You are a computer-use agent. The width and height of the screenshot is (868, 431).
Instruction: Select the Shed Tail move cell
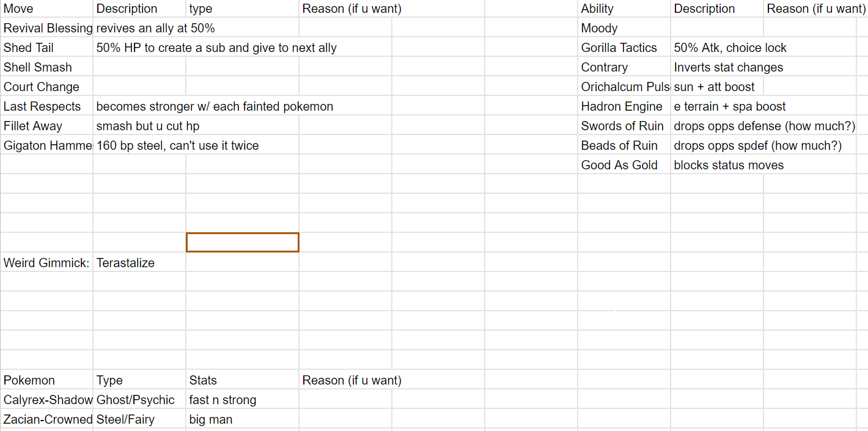click(48, 48)
